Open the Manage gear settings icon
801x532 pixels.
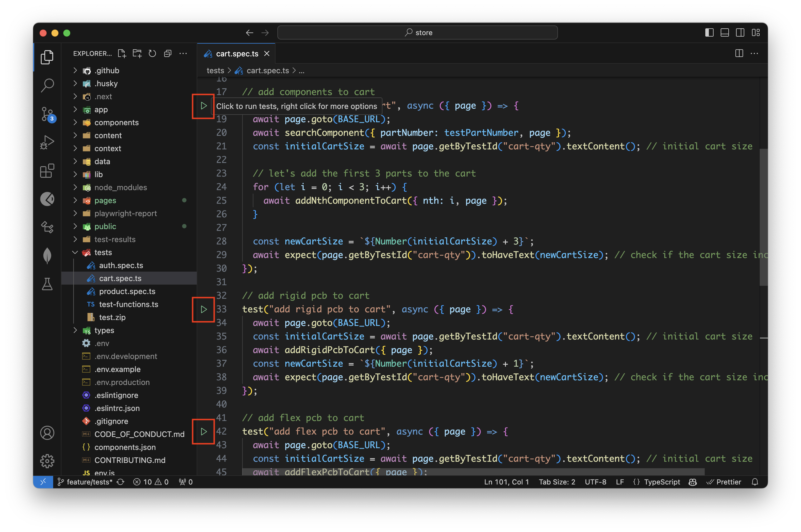[47, 461]
